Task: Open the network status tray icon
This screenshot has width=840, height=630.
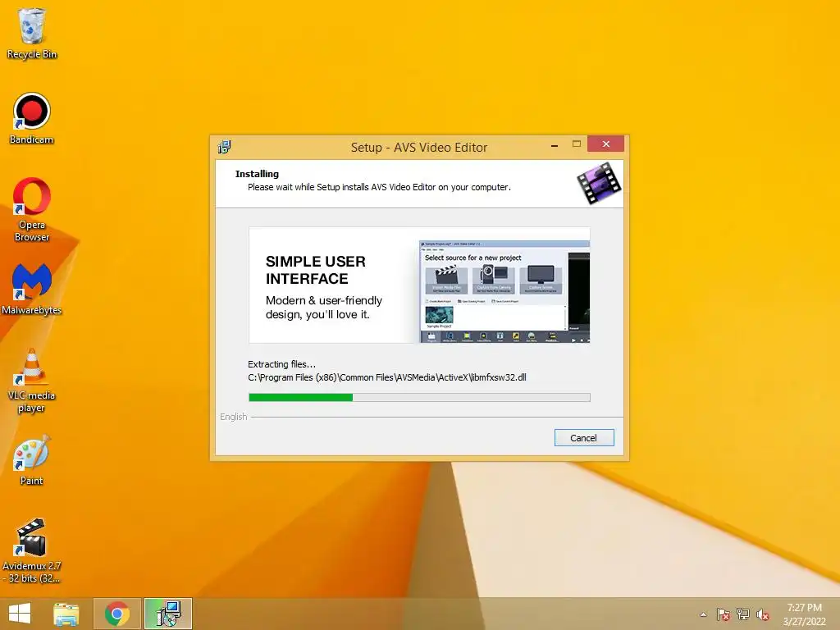Action: [x=743, y=614]
